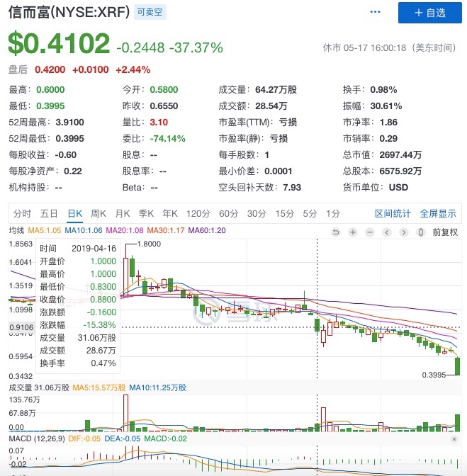
Task: Click the MA60:1.20 moving average label
Action: [x=207, y=230]
